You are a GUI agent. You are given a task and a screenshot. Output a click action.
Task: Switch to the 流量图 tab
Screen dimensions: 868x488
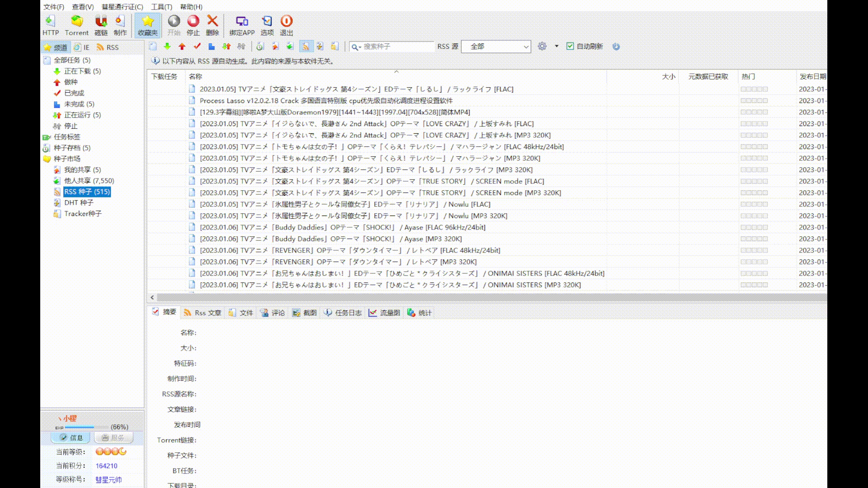[x=384, y=313]
